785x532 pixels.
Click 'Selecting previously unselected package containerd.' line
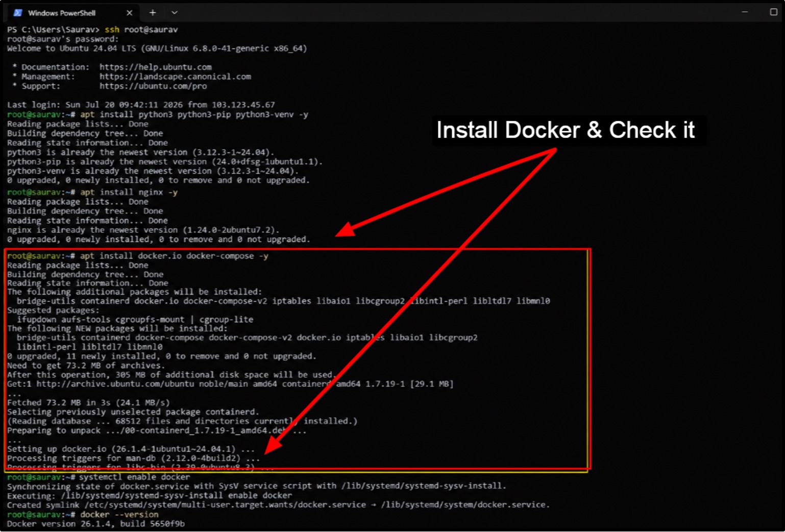[133, 412]
